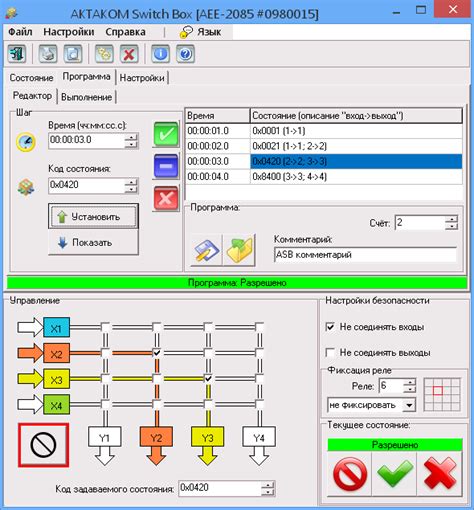Click the yellow Y3 output block
Viewport: 474px width, 510px height.
tap(207, 437)
